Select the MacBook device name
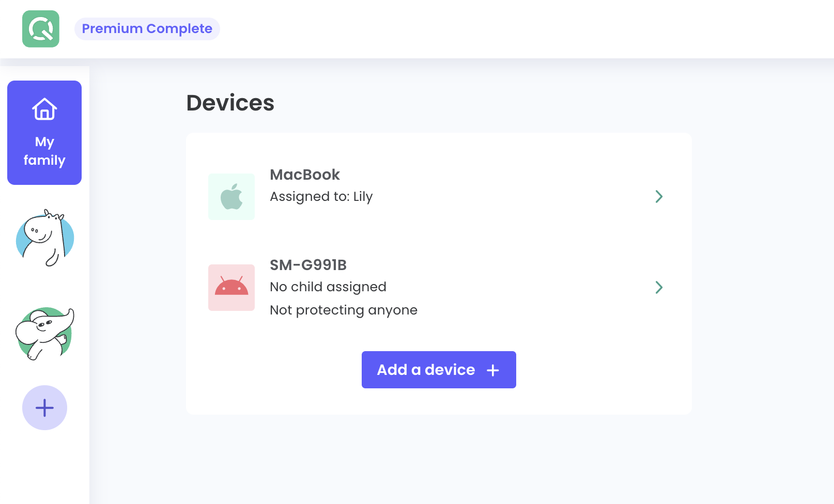This screenshot has height=504, width=834. pyautogui.click(x=305, y=175)
